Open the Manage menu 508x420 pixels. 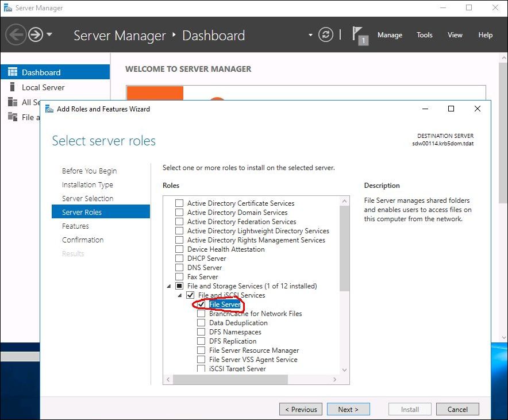tap(390, 35)
